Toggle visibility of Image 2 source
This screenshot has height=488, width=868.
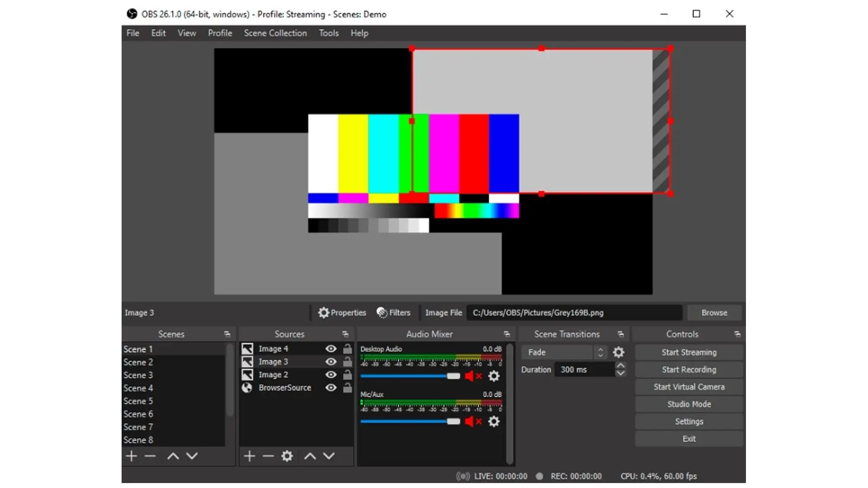point(330,375)
